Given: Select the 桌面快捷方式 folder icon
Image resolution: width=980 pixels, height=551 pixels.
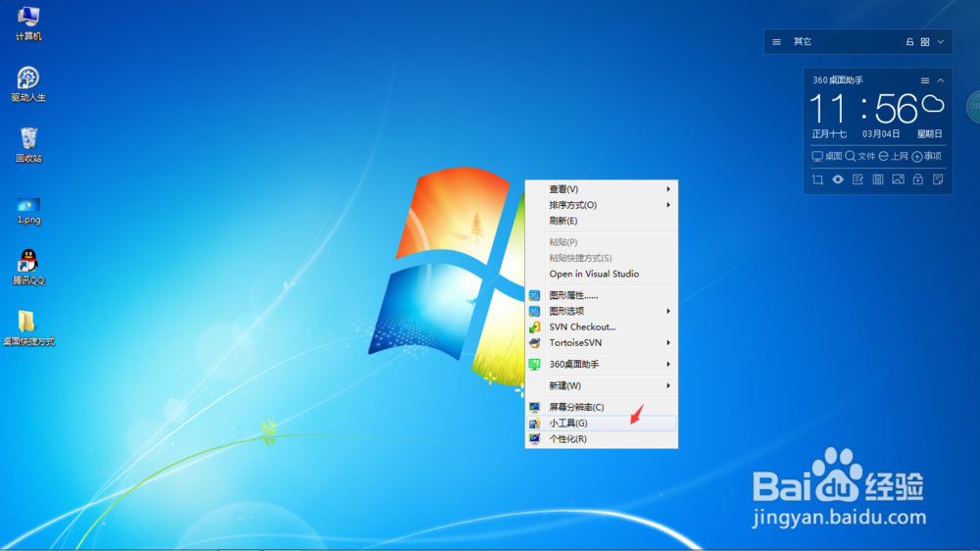Looking at the screenshot, I should coord(28,328).
